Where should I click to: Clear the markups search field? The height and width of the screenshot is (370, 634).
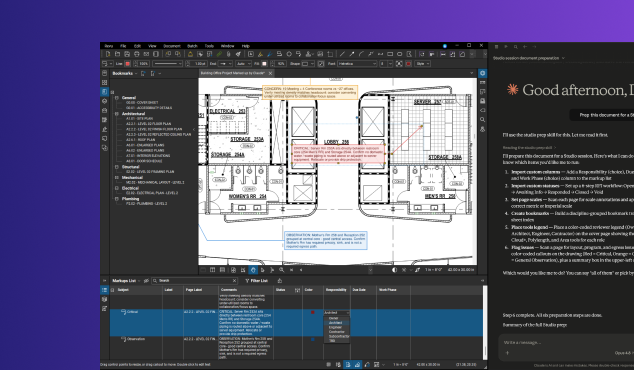pos(235,281)
